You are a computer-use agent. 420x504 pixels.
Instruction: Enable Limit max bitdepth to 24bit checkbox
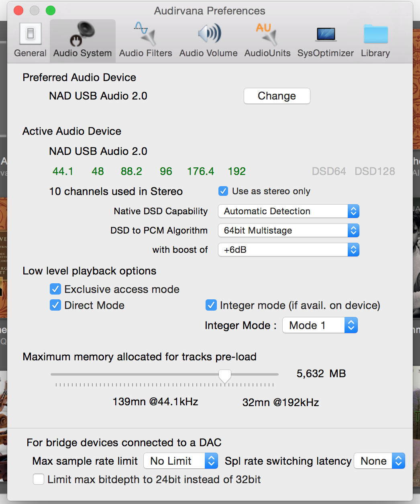point(39,479)
